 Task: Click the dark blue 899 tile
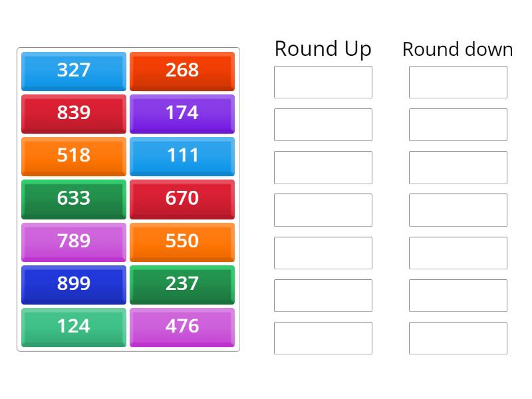74,284
